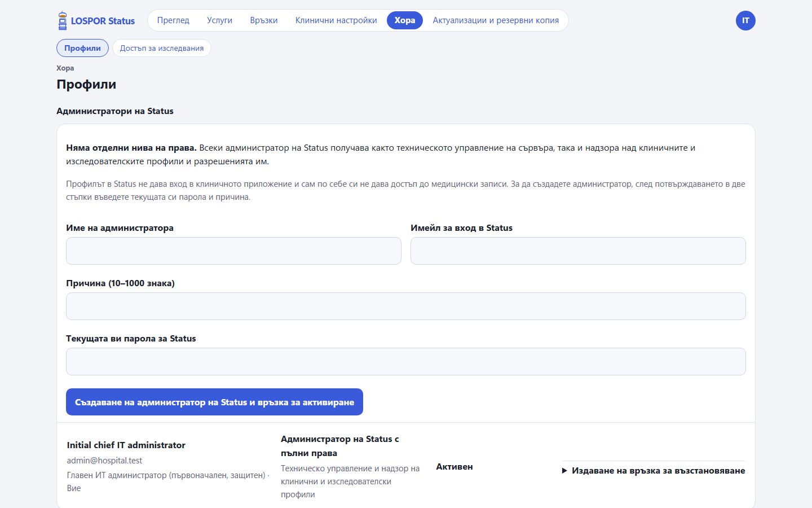Image resolution: width=812 pixels, height=508 pixels.
Task: Click the LOSPOR Status title link
Action: pos(103,21)
